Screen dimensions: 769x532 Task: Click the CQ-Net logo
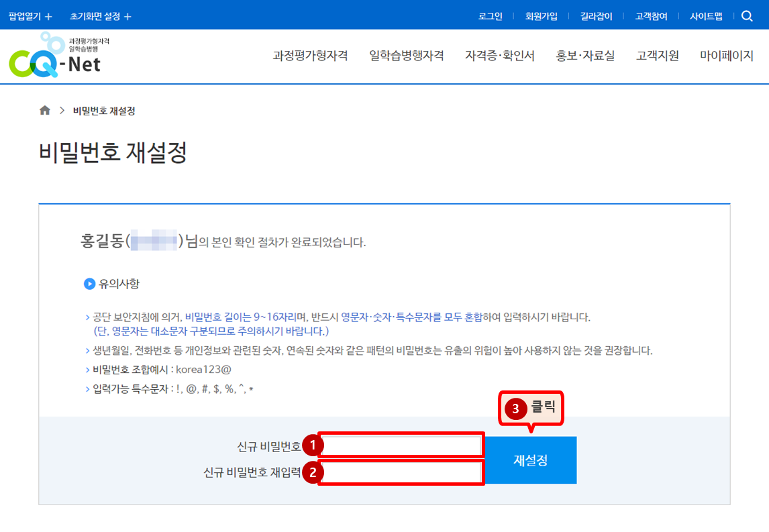coord(59,56)
